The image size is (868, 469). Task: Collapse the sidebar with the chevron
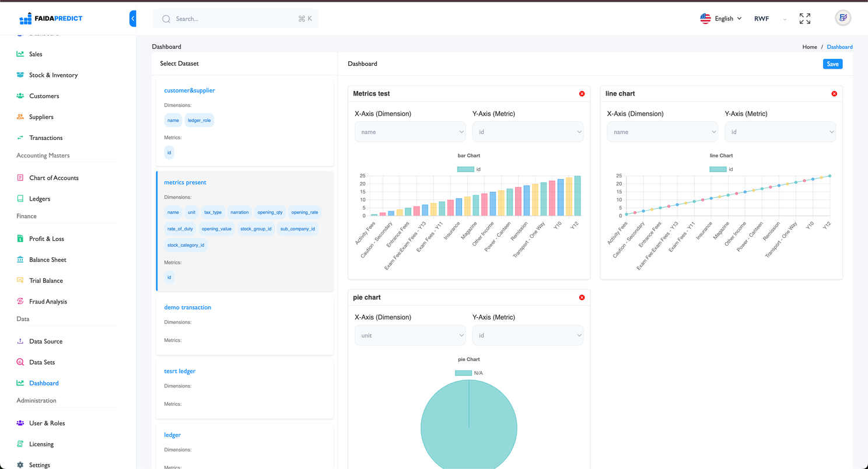133,18
